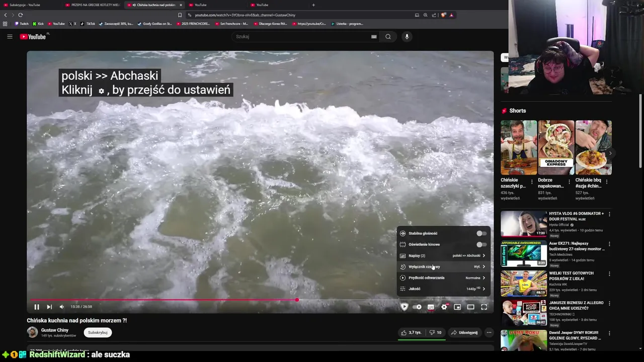Close player settings via gear icon
Image resolution: width=644 pixels, height=362 pixels.
point(444,307)
